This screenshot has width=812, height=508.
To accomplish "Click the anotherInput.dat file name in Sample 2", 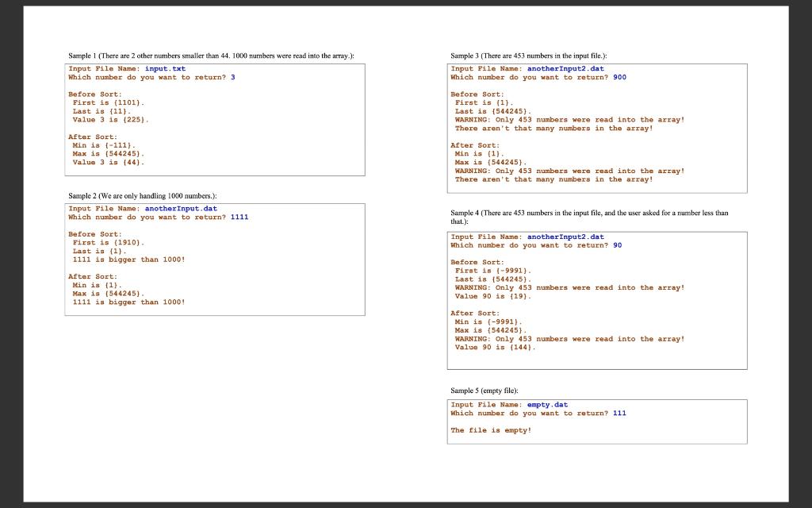I will 181,209.
